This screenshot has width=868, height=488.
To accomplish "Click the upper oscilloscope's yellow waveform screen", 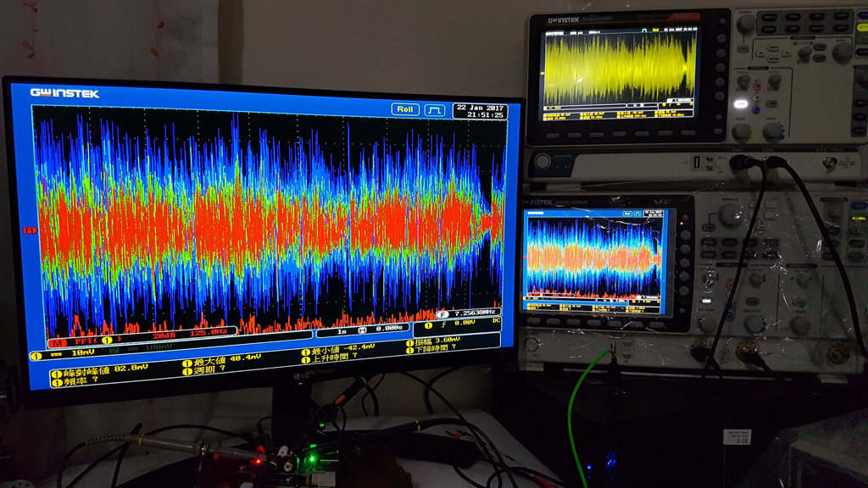I will pos(620,73).
